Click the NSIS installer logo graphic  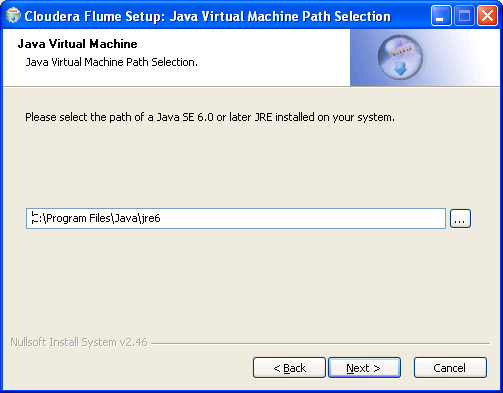pyautogui.click(x=400, y=57)
